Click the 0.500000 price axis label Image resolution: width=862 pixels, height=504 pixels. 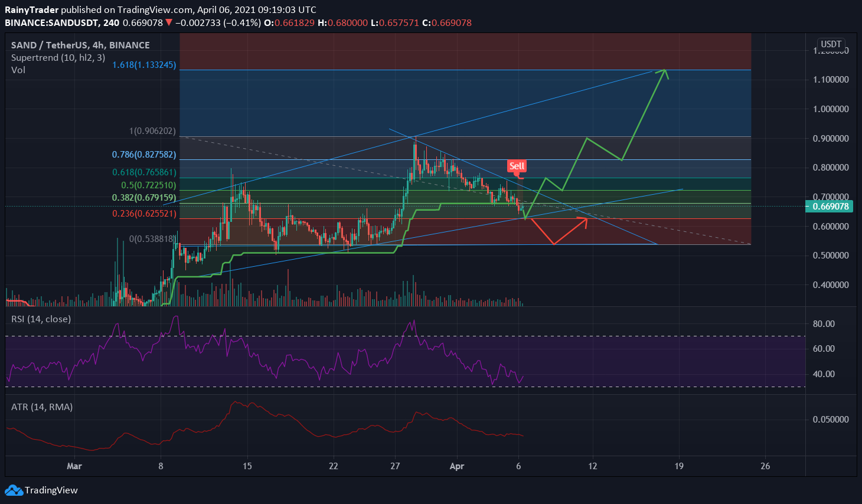point(831,256)
